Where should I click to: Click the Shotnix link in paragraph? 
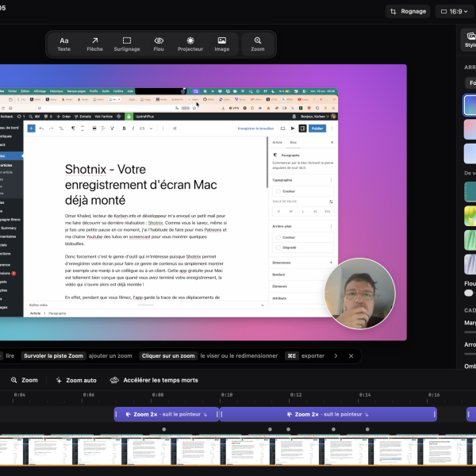pyautogui.click(x=155, y=223)
